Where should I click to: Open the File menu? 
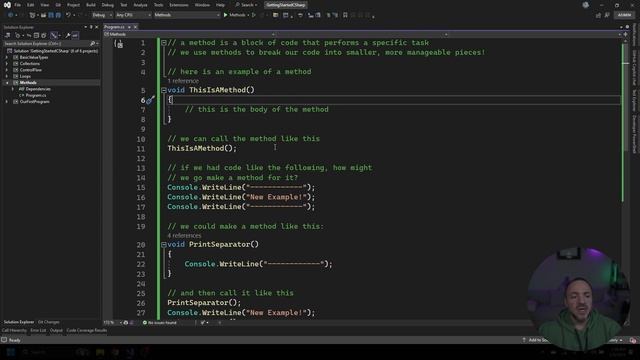pyautogui.click(x=18, y=5)
